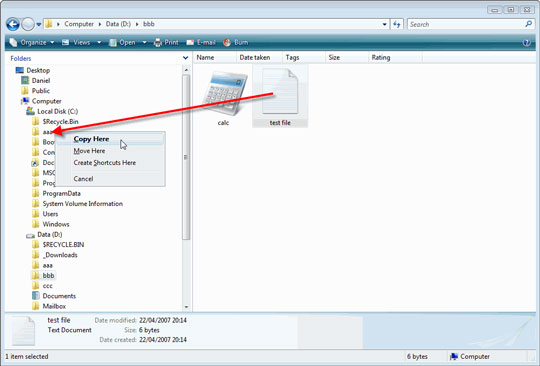Click the folder tree scroll down arrow
This screenshot has height=366, width=540.
click(x=186, y=306)
